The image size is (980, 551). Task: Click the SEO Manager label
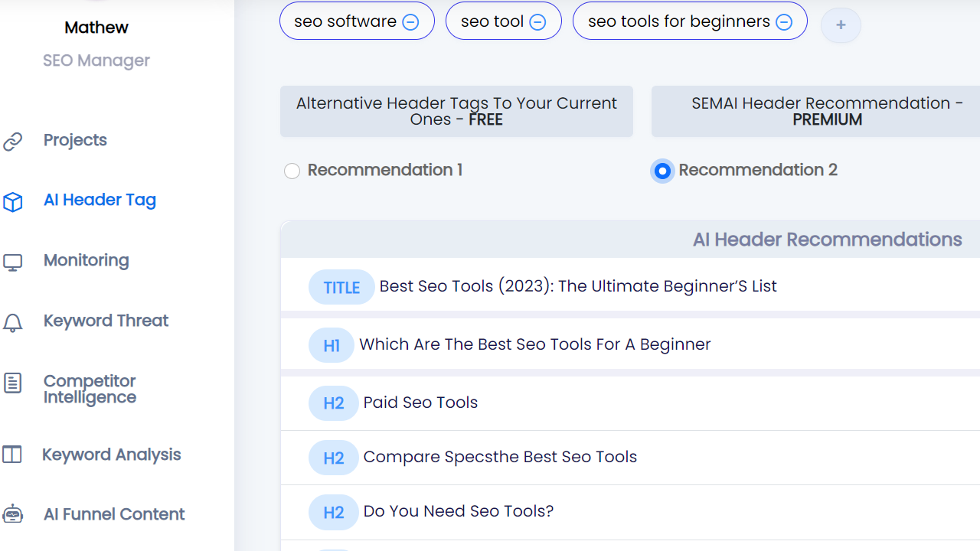[x=96, y=60]
